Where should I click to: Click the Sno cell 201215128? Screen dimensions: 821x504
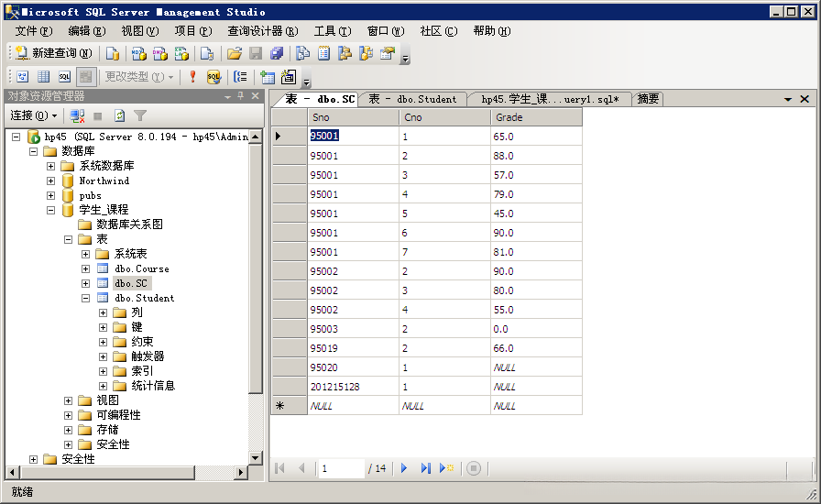(x=353, y=387)
